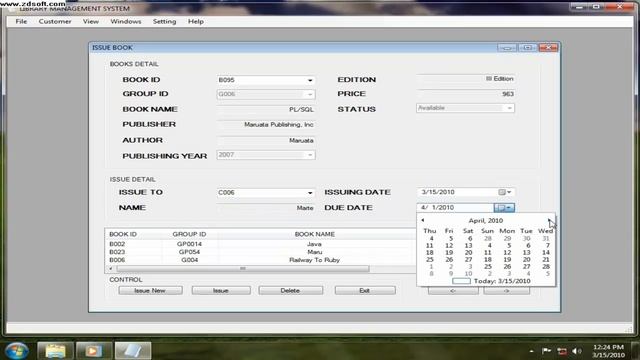Open the volume tray icon

point(577,351)
